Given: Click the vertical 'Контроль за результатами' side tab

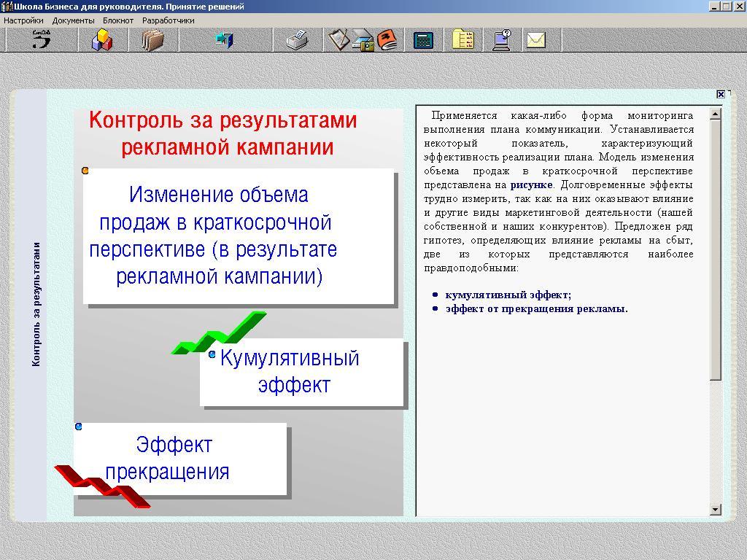Looking at the screenshot, I should point(36,305).
